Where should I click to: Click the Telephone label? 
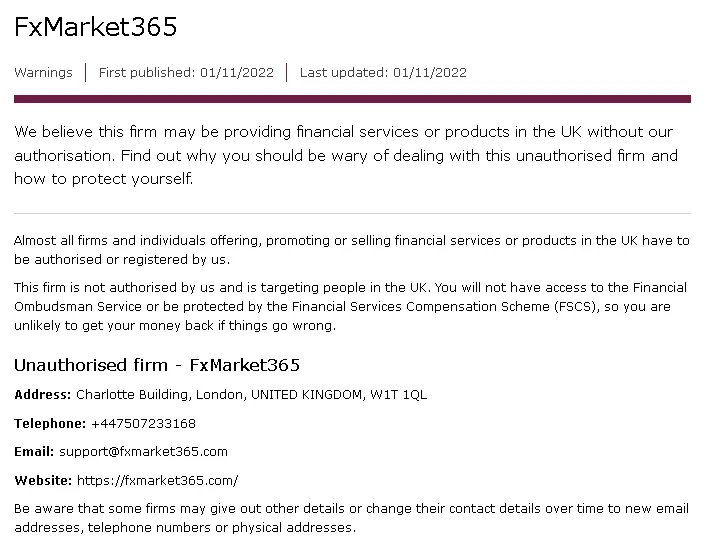pos(50,423)
